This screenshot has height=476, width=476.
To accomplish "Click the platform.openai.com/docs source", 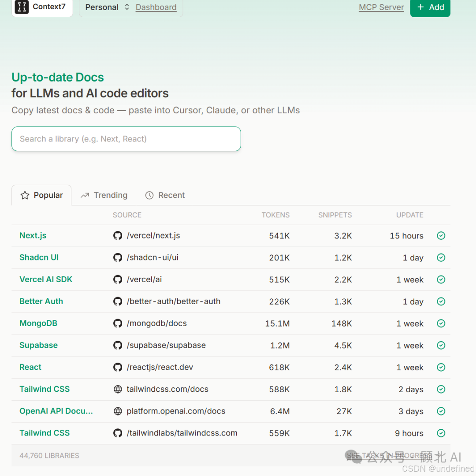I will [176, 411].
